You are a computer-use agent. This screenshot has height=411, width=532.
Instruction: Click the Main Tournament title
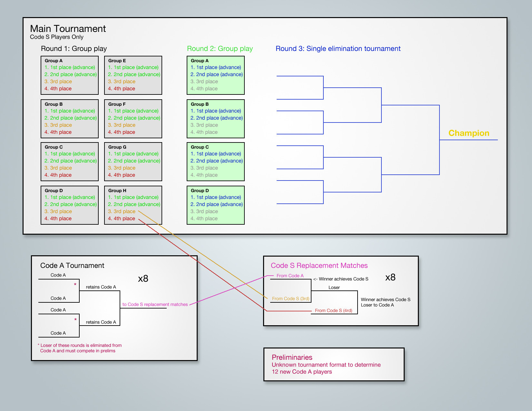click(68, 29)
